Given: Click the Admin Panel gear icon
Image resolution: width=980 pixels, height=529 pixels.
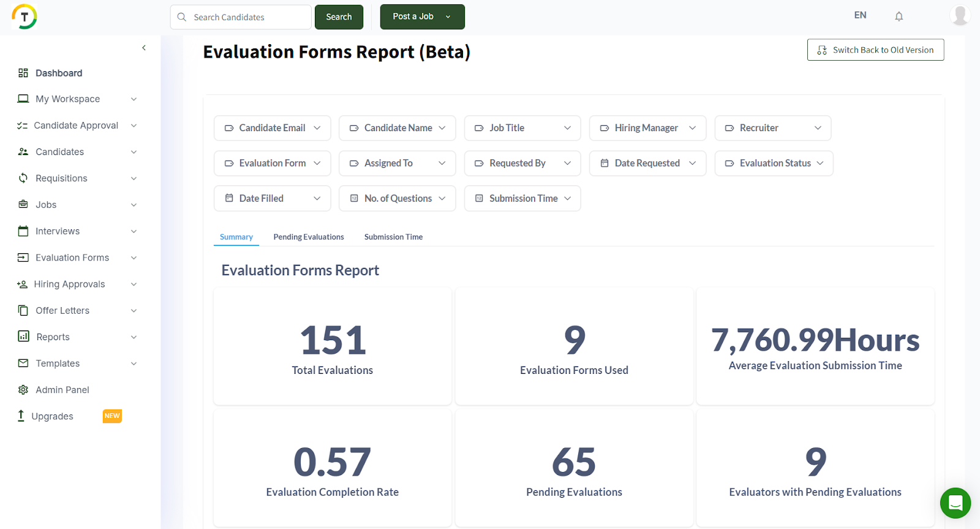Looking at the screenshot, I should coord(23,390).
